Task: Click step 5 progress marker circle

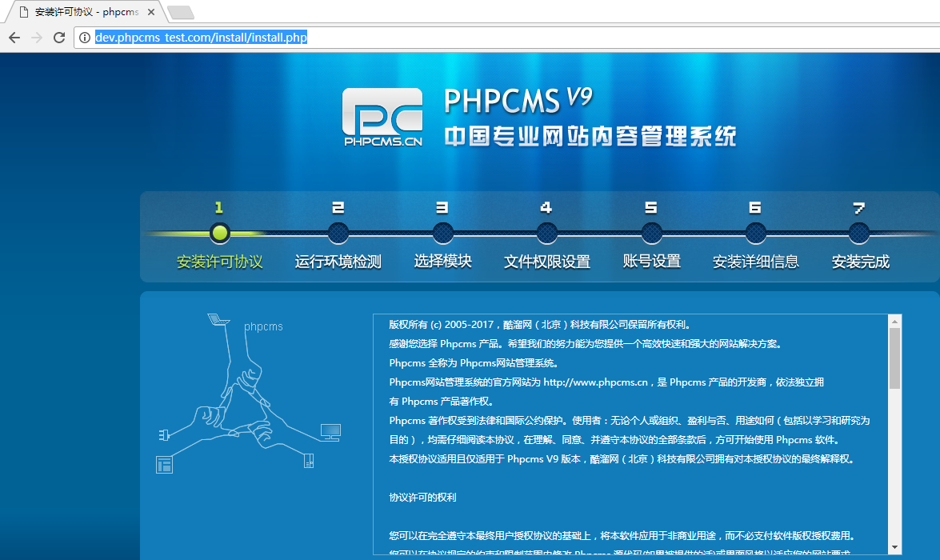Action: [651, 233]
